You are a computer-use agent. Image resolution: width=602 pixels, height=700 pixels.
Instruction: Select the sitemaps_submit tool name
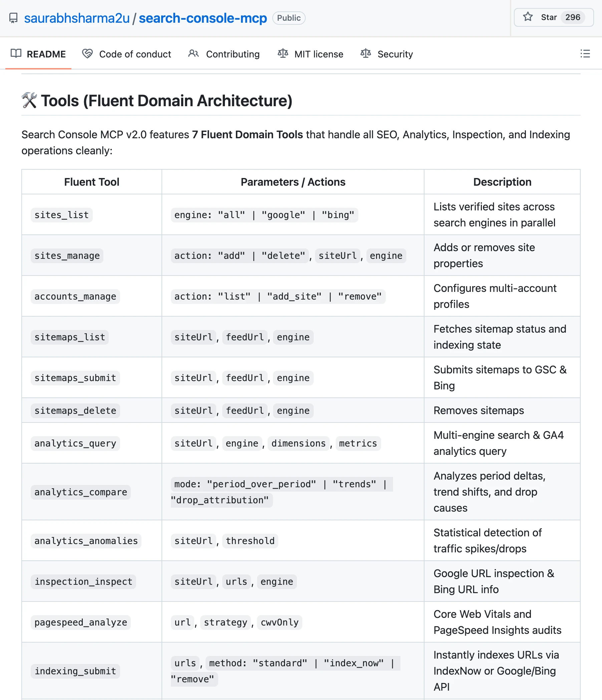(x=75, y=378)
